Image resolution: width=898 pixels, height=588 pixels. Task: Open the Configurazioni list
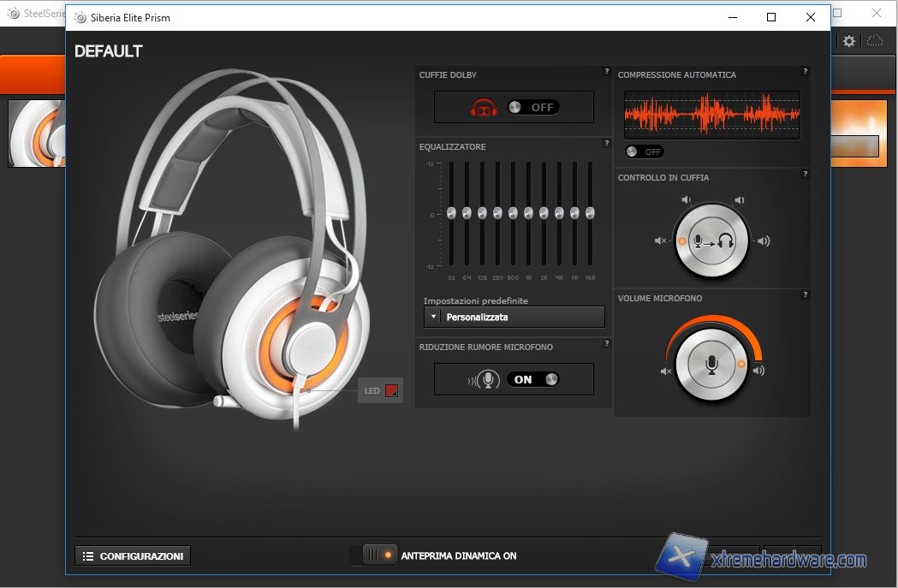[x=133, y=556]
